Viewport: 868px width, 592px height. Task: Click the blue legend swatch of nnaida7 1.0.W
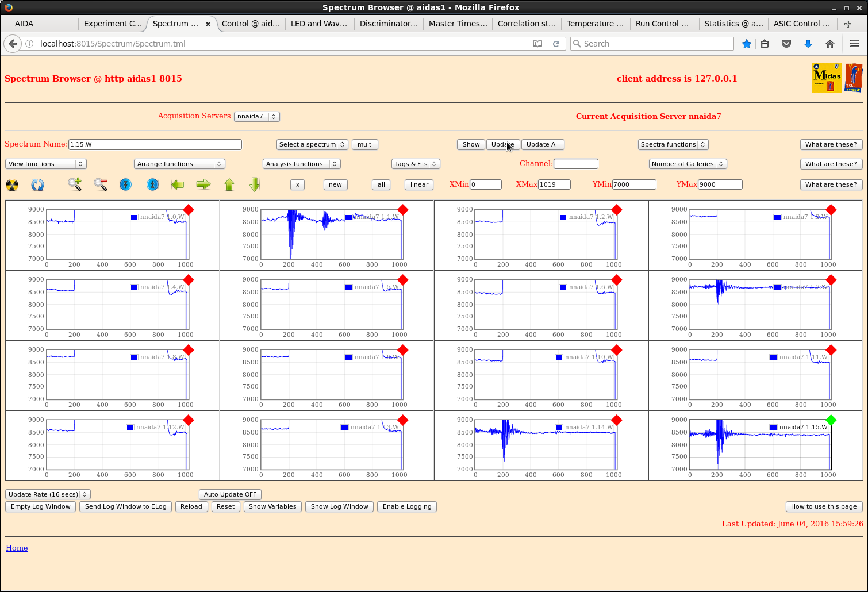point(134,217)
